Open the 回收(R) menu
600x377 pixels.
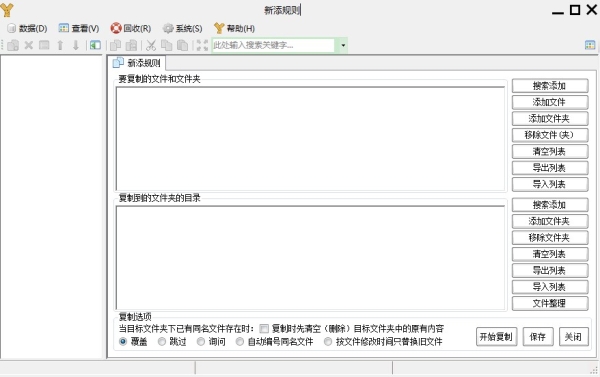(x=131, y=28)
